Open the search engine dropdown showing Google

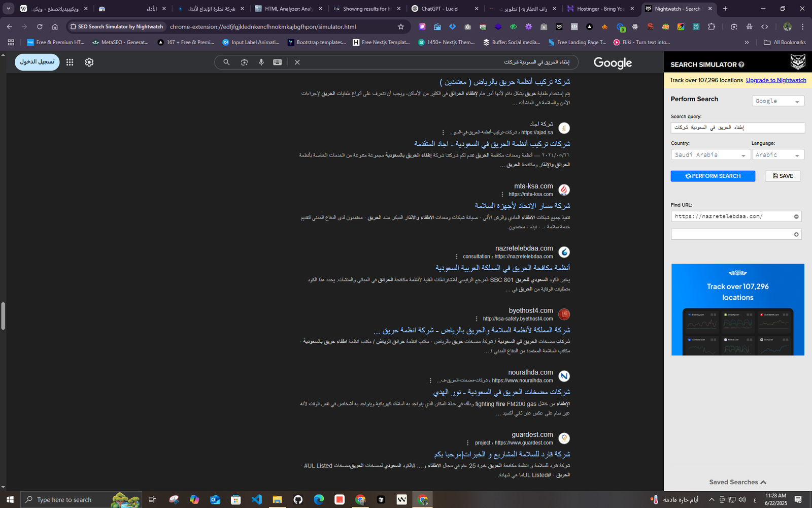pyautogui.click(x=778, y=101)
